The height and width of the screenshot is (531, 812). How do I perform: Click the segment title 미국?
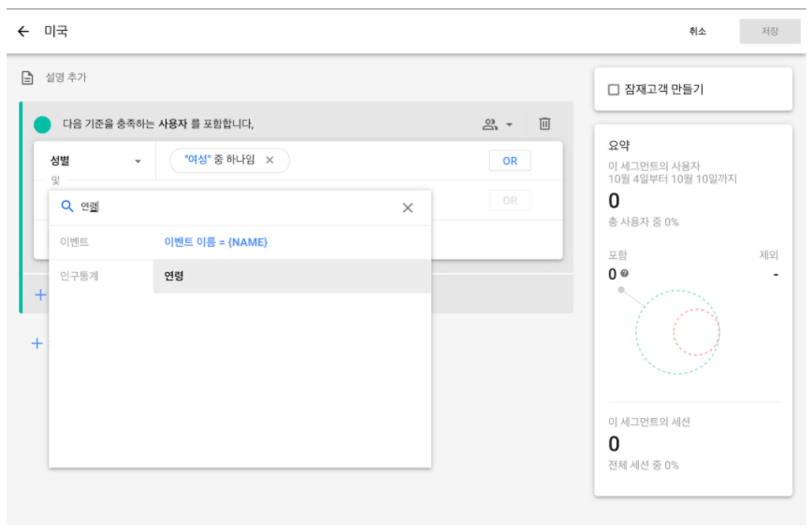point(56,32)
